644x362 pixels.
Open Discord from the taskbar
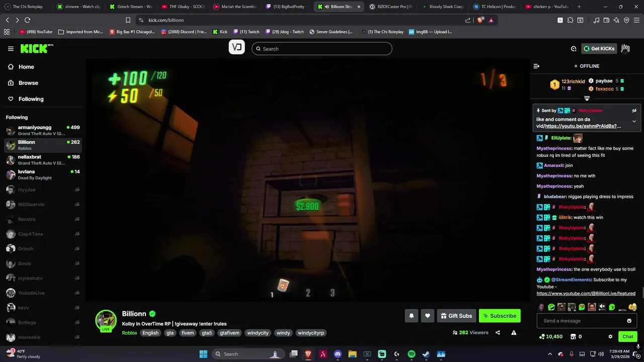tap(338, 354)
